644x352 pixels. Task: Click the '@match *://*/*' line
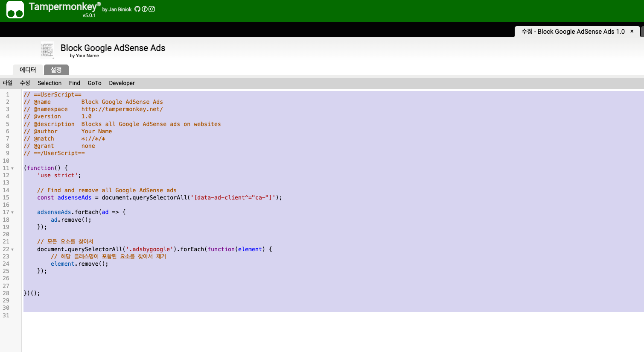tap(64, 138)
